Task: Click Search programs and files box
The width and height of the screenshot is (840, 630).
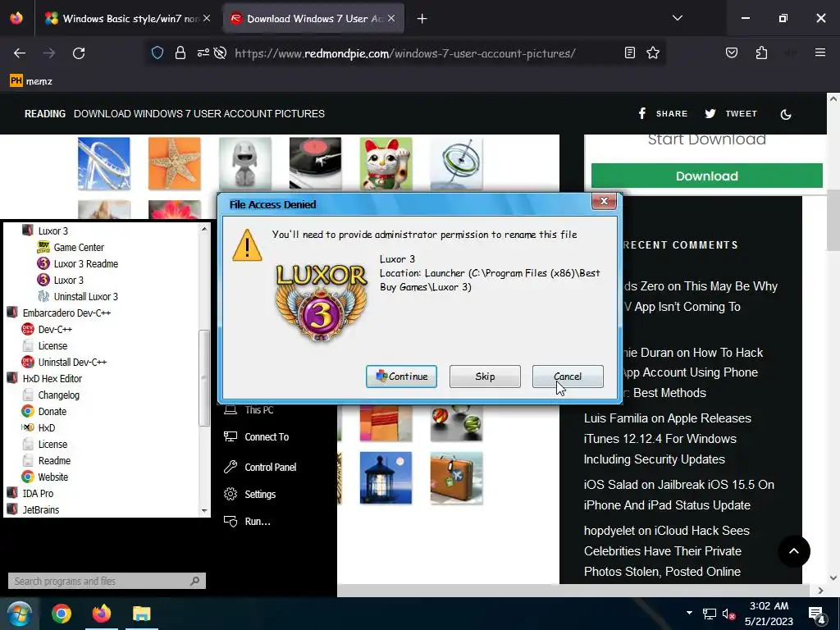Action: (x=107, y=581)
